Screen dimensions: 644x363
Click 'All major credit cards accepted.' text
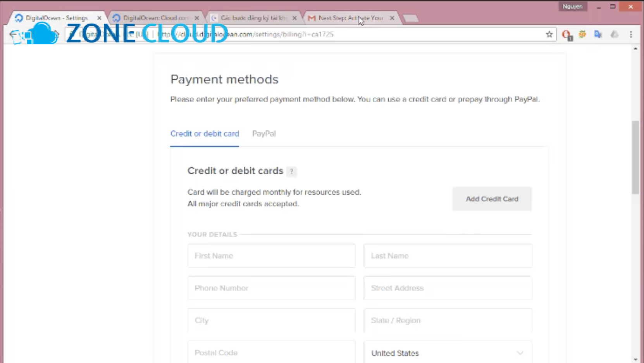pos(243,204)
